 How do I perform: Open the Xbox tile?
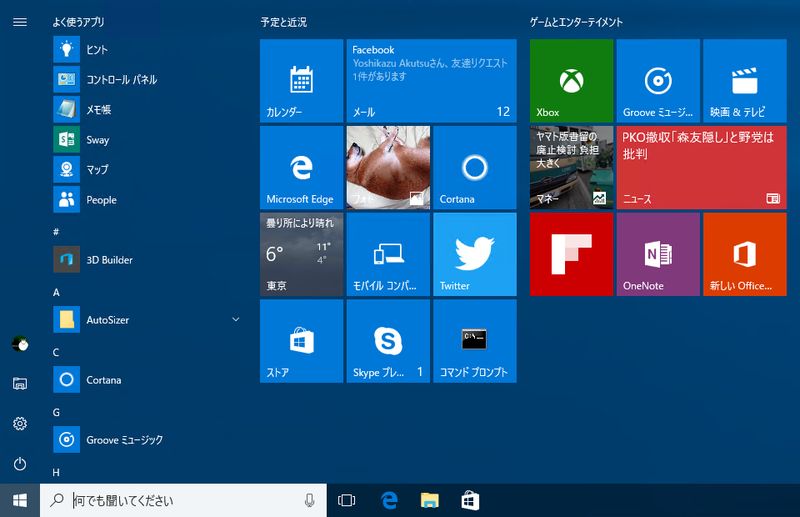pyautogui.click(x=571, y=81)
